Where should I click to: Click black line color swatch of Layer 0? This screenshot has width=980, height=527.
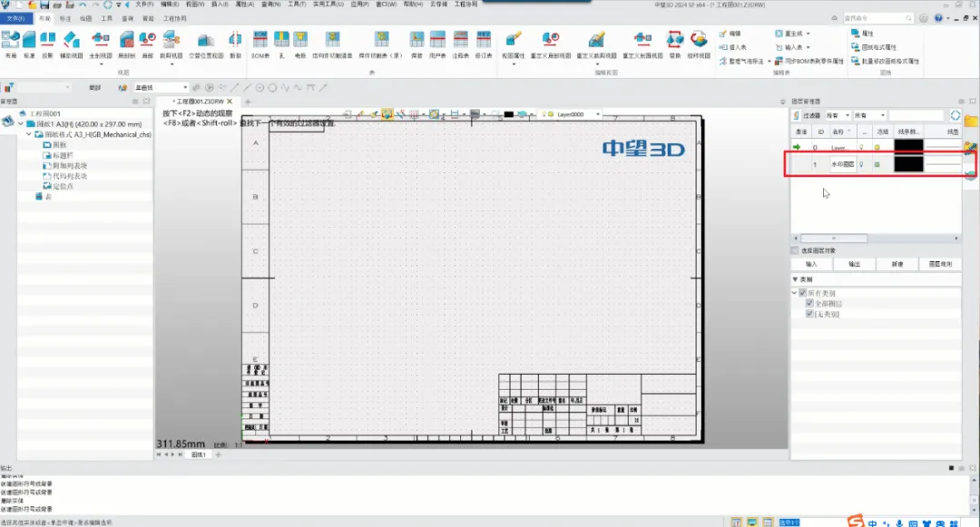[x=908, y=146]
